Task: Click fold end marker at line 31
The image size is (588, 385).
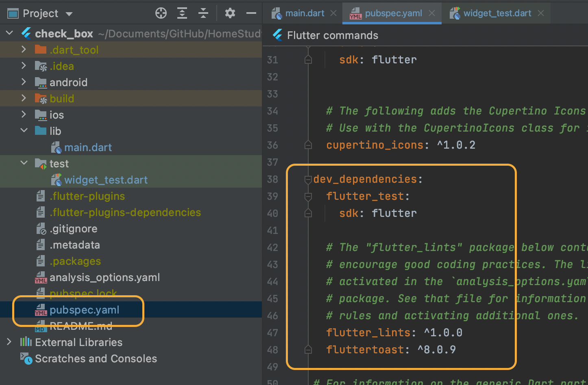Action: (x=308, y=60)
